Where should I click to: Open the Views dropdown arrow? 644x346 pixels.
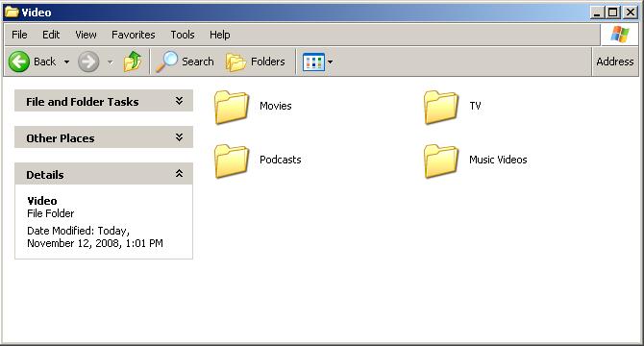[x=330, y=62]
